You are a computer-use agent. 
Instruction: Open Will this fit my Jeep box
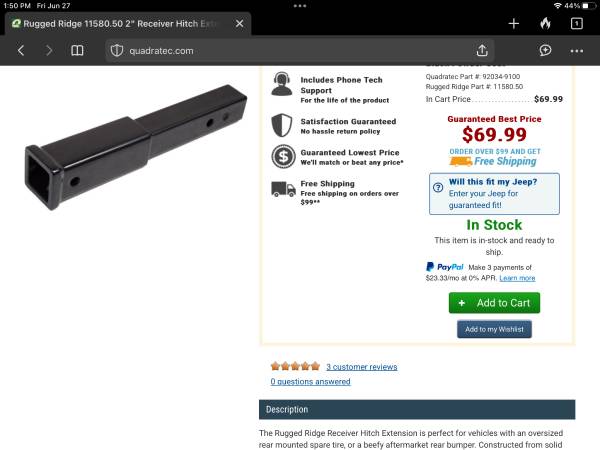tap(494, 194)
